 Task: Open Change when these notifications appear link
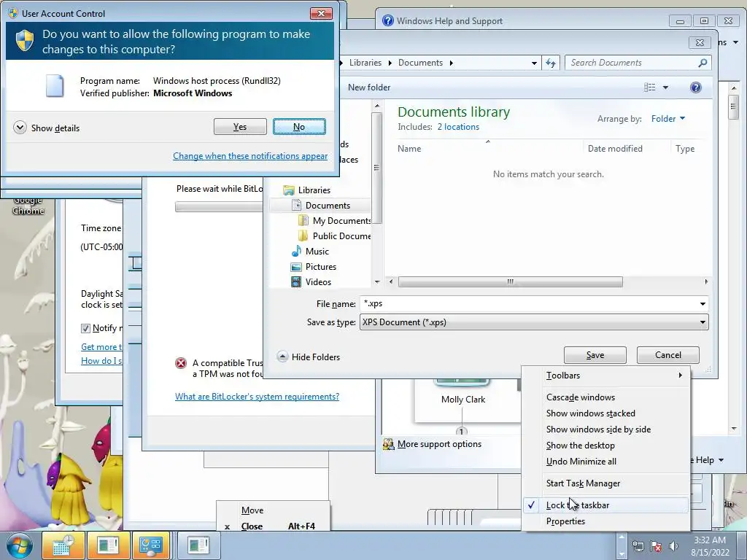click(x=250, y=156)
